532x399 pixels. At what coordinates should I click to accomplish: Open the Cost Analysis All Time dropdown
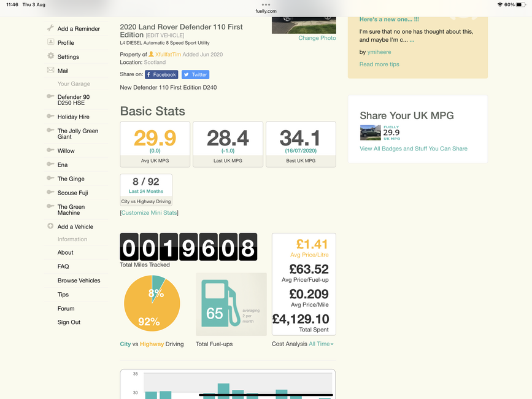322,344
